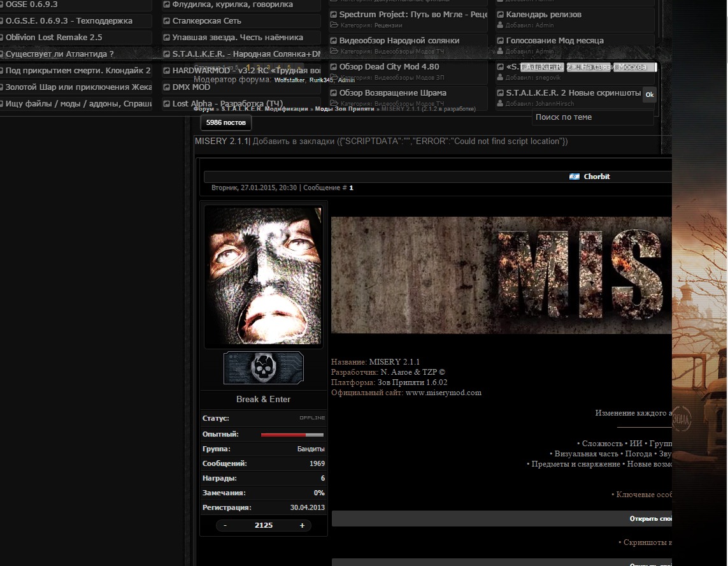
Task: Click the icon next to Народная Солянка+DM topic
Action: click(x=166, y=54)
